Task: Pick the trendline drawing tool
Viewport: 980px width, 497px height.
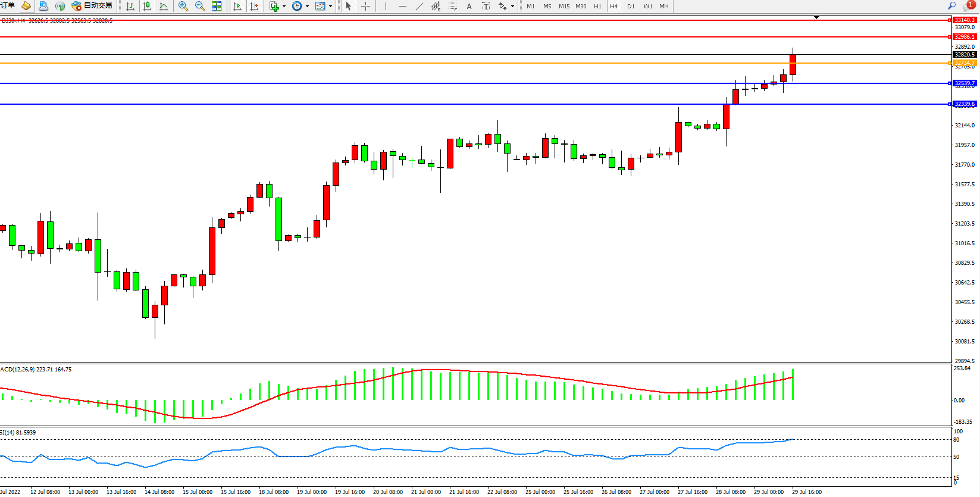Action: click(419, 6)
